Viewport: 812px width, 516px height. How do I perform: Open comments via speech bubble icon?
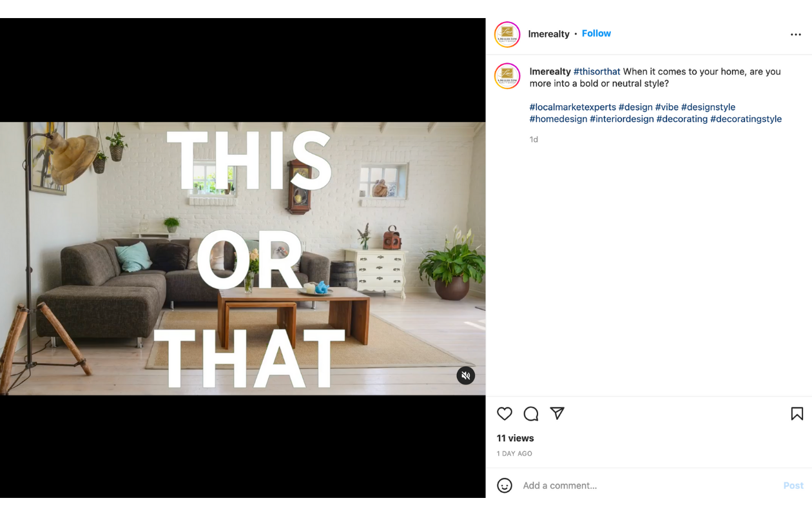(x=531, y=414)
